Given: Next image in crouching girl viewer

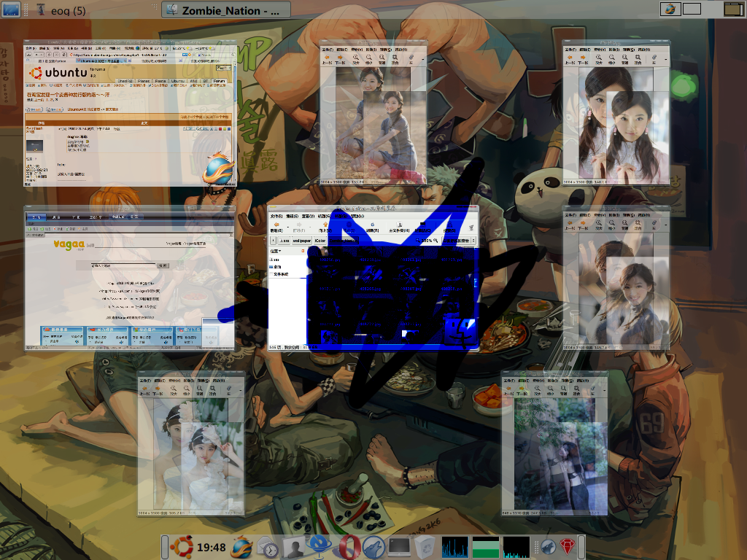Looking at the screenshot, I should tap(340, 58).
